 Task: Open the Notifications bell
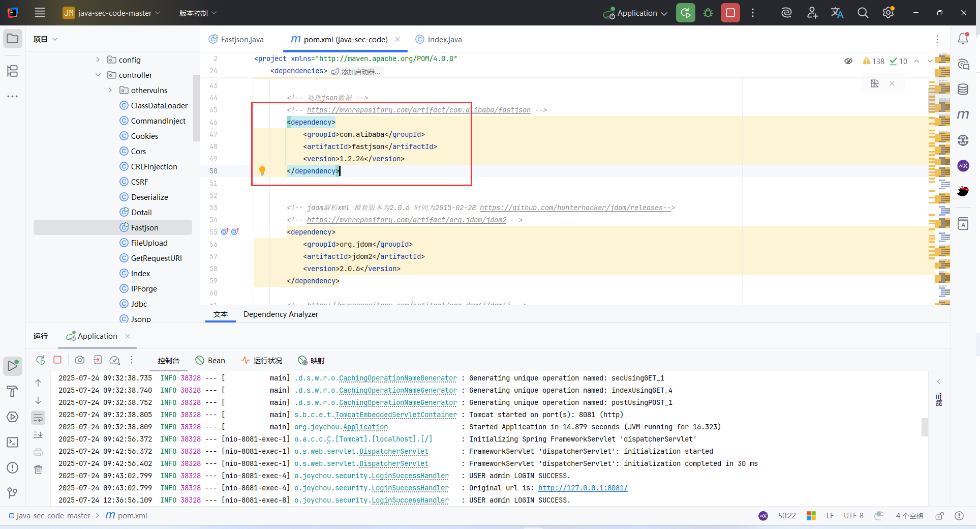point(963,39)
